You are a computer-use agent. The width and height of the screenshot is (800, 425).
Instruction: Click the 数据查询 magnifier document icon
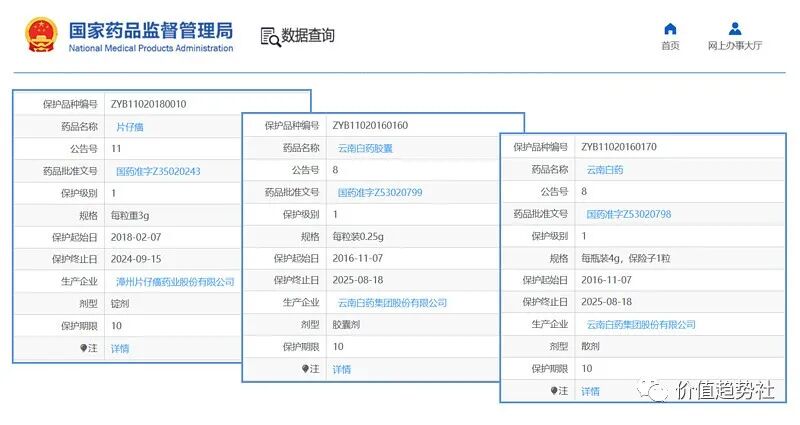(x=270, y=37)
